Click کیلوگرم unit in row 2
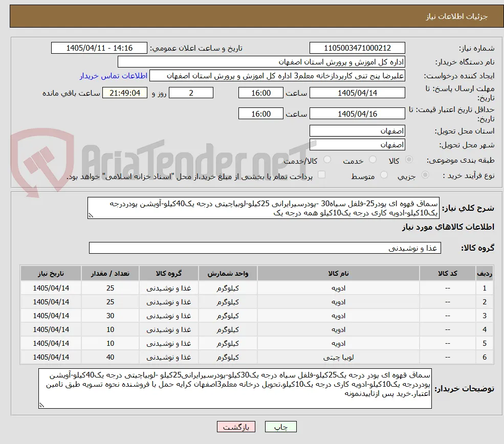Viewport: 504px width, 444px height. [228, 302]
